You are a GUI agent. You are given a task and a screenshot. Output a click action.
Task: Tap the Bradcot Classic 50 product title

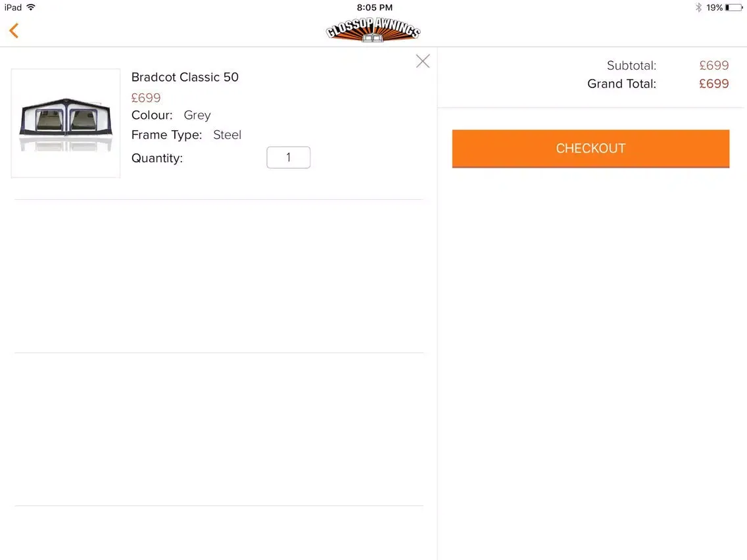tap(185, 77)
